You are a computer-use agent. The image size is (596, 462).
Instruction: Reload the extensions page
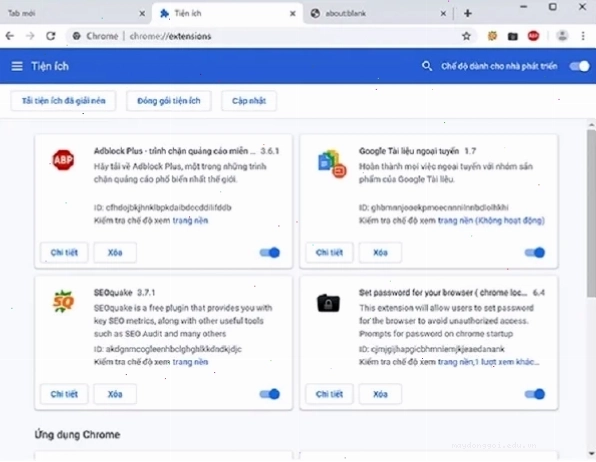[x=51, y=36]
